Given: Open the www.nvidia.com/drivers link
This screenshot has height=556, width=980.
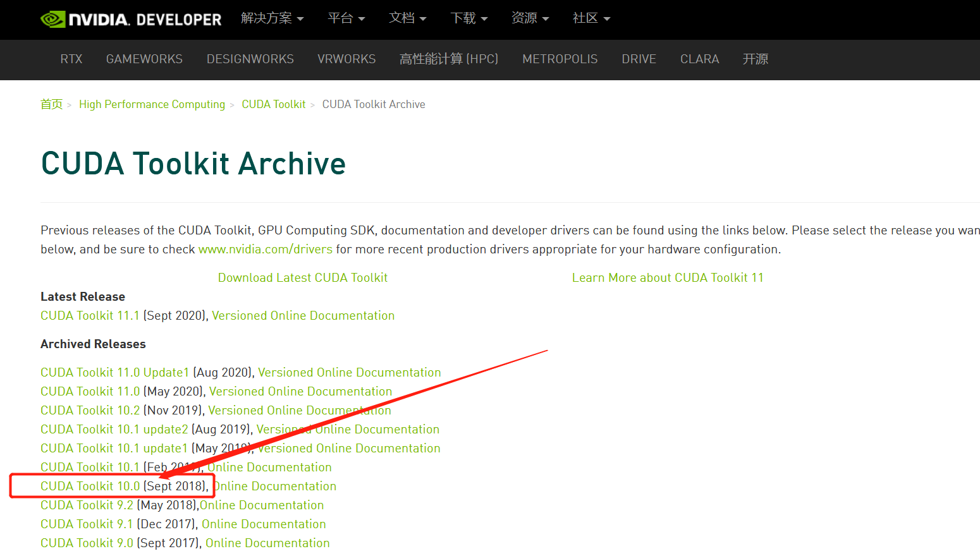Looking at the screenshot, I should (266, 249).
